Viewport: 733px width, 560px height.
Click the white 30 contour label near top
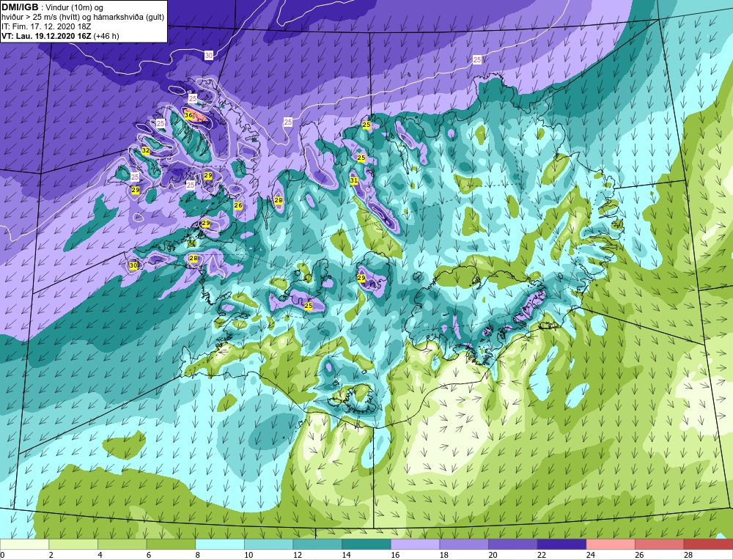point(208,56)
